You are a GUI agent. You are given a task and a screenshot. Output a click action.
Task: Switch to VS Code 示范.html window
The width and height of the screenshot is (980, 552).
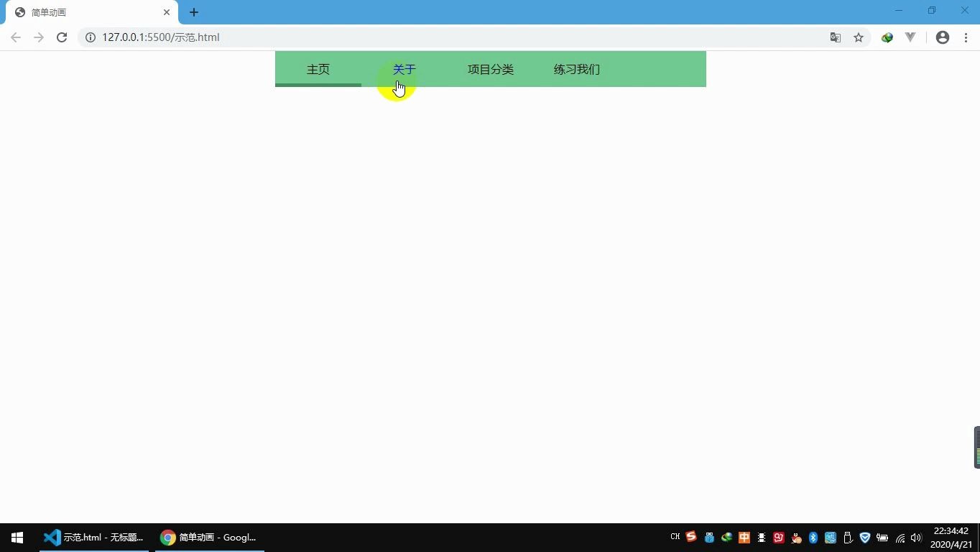[94, 538]
